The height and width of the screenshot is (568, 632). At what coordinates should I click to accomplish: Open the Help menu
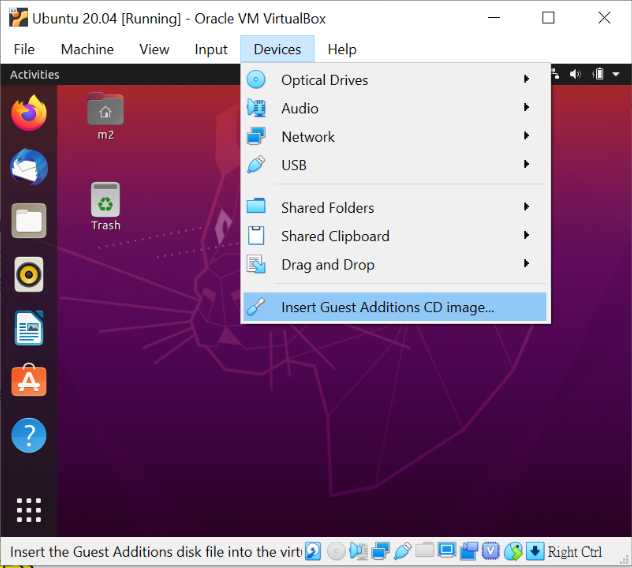click(342, 49)
